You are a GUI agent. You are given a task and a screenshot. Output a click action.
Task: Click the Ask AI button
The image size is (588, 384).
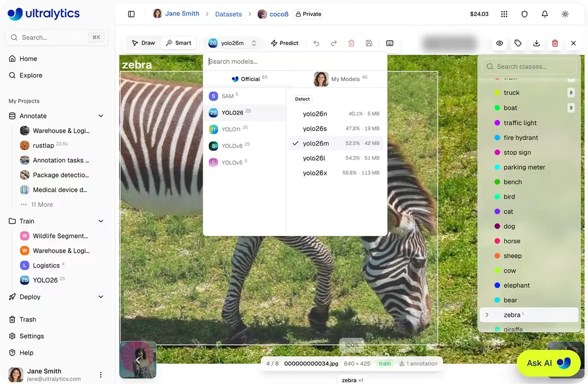[x=549, y=363]
